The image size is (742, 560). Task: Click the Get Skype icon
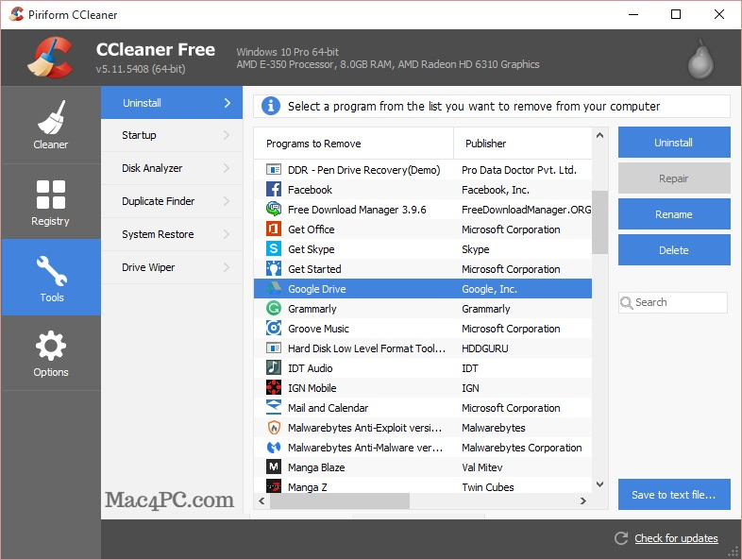tap(274, 249)
